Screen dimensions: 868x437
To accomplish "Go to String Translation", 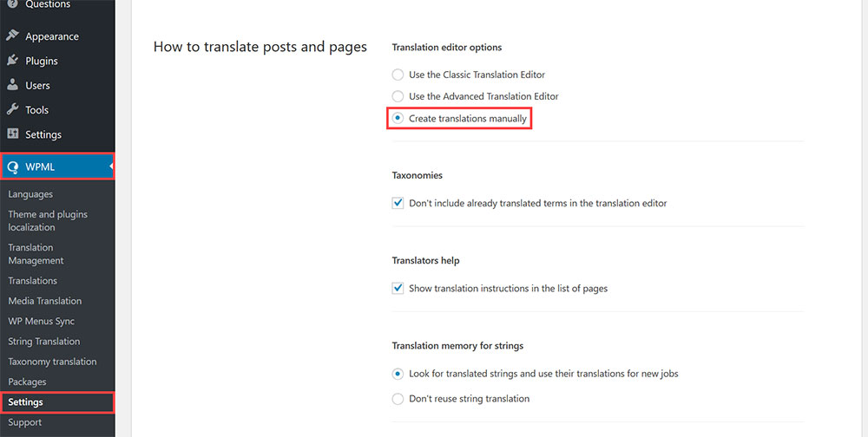I will click(43, 342).
